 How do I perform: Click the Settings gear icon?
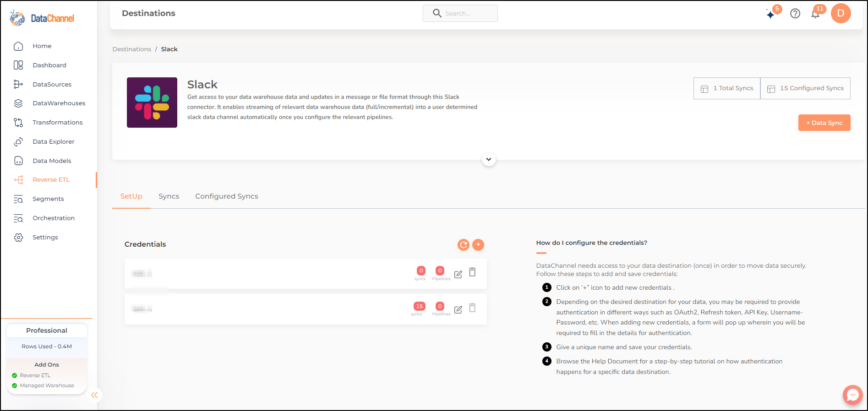(18, 238)
